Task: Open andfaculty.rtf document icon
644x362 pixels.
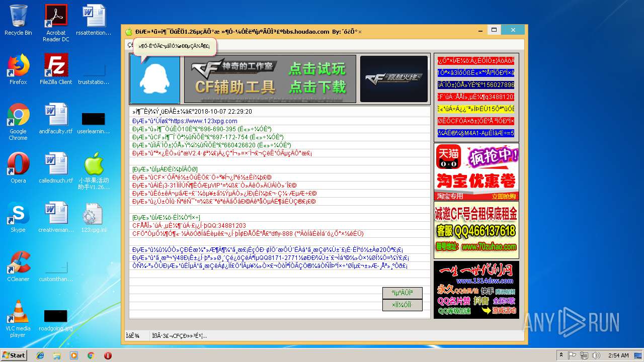Action: [56, 119]
